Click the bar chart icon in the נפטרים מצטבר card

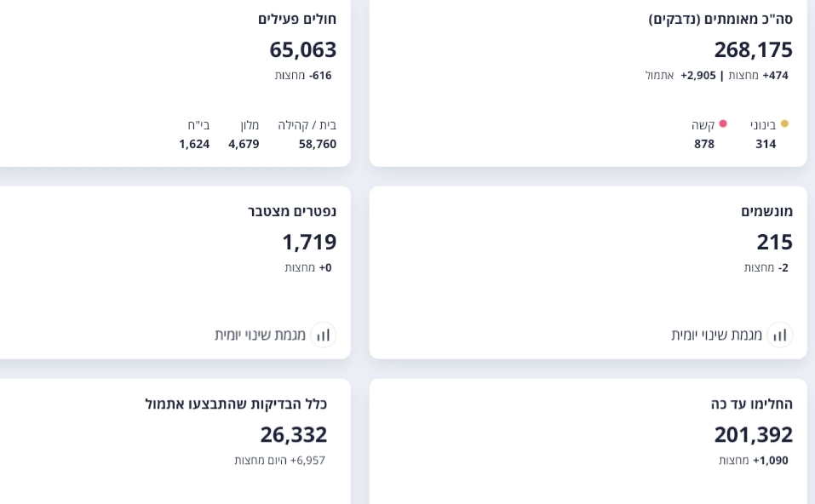(323, 335)
